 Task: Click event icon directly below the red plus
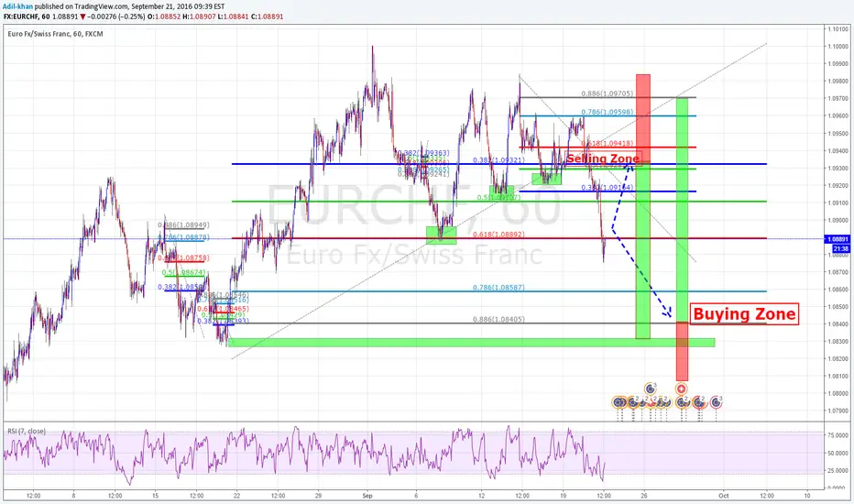click(x=683, y=402)
